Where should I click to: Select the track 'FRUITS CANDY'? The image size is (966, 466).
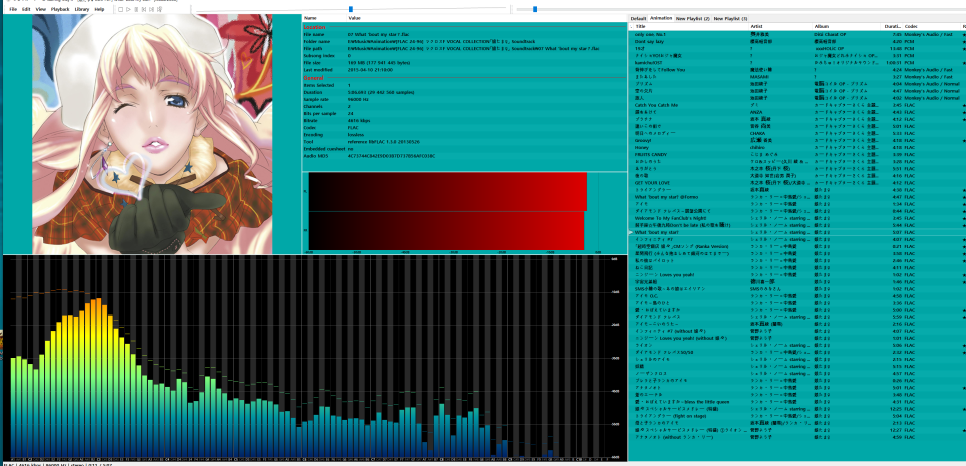tap(797, 154)
